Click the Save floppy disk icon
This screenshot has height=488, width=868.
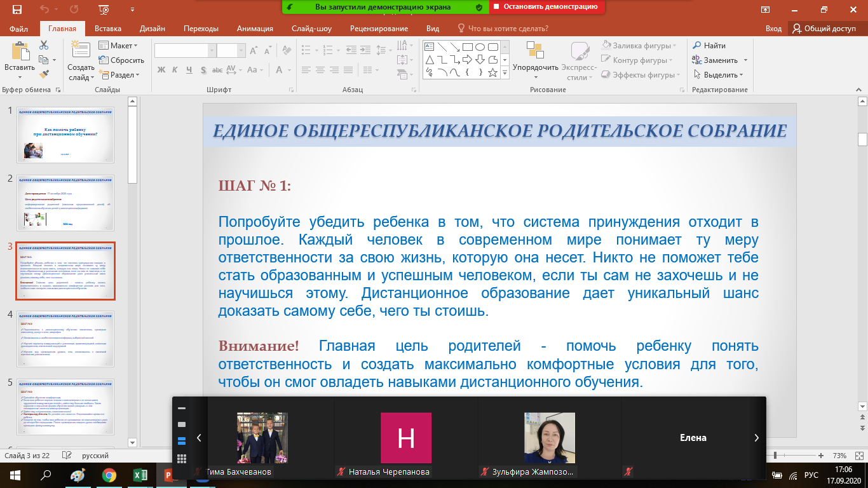[x=17, y=10]
